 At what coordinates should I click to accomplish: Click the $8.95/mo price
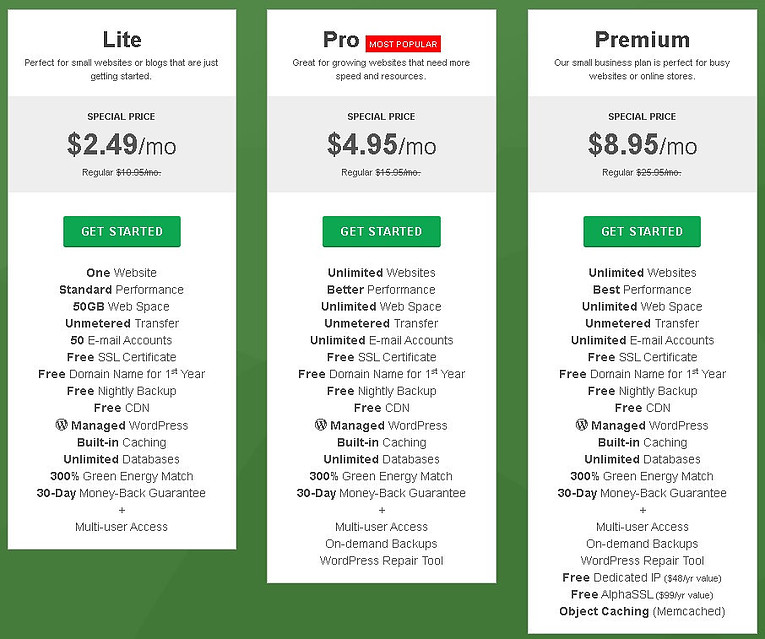[x=642, y=145]
